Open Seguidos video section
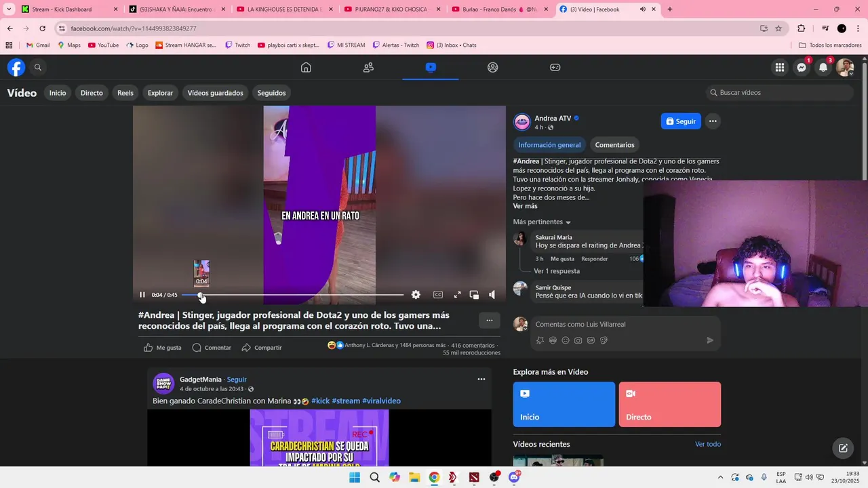The height and width of the screenshot is (488, 868). (271, 93)
